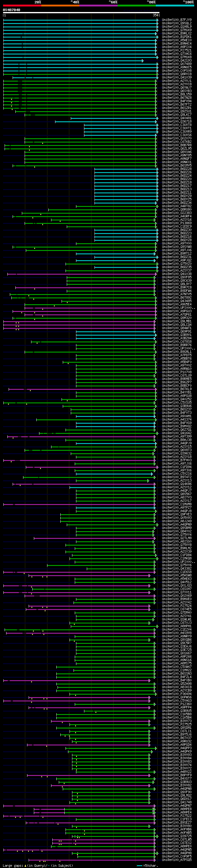Click the AV407040 query label
Viewport: 197px width, 868px height.
coord(11,10)
